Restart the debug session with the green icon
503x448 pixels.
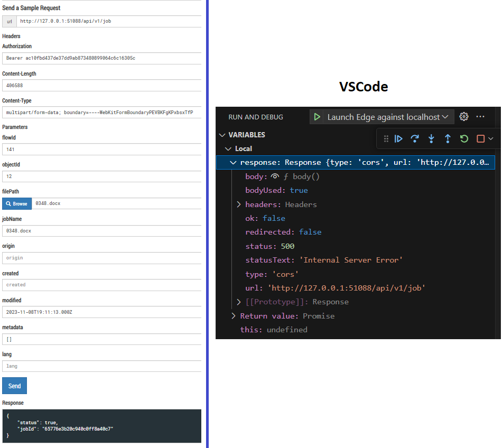tap(464, 138)
